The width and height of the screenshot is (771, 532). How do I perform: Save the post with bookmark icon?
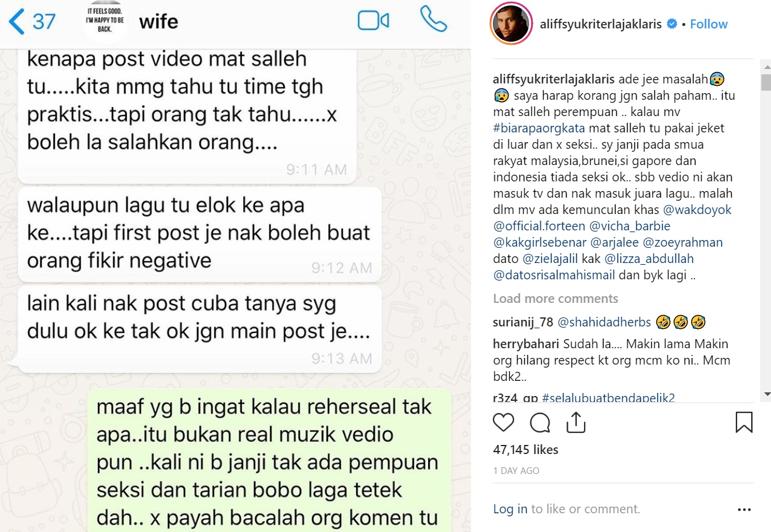pyautogui.click(x=744, y=422)
